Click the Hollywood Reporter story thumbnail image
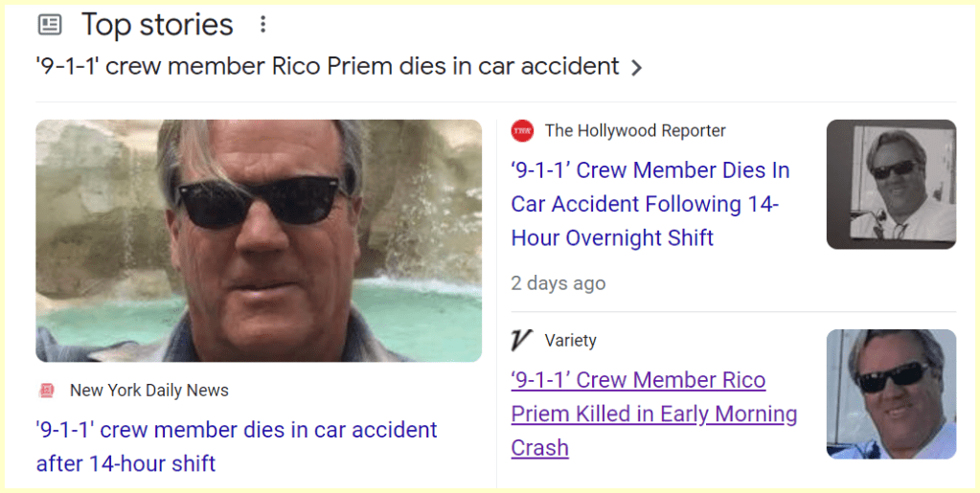Viewport: 980px width, 493px height. pyautogui.click(x=891, y=185)
